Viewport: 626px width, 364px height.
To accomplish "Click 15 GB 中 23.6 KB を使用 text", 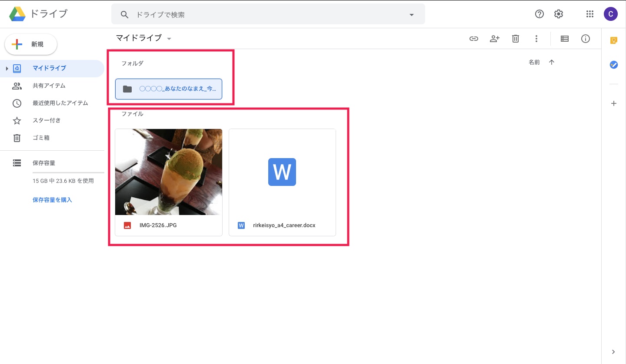I will [x=63, y=181].
